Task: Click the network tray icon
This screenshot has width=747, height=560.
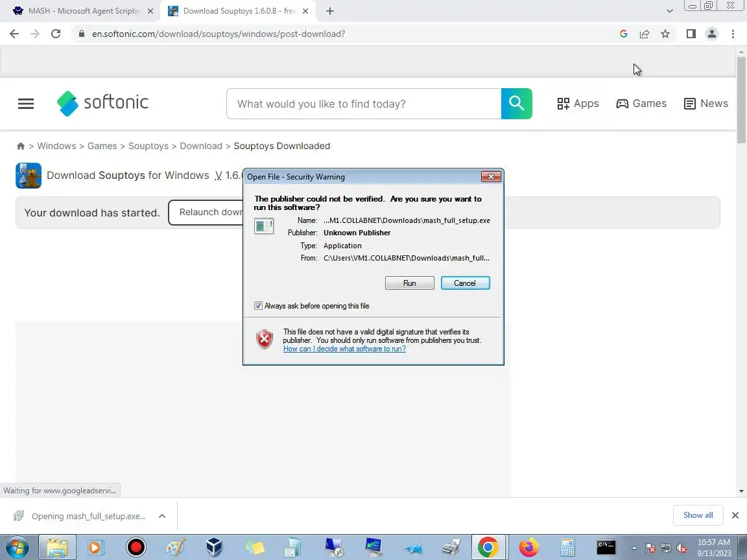Action: tap(666, 548)
